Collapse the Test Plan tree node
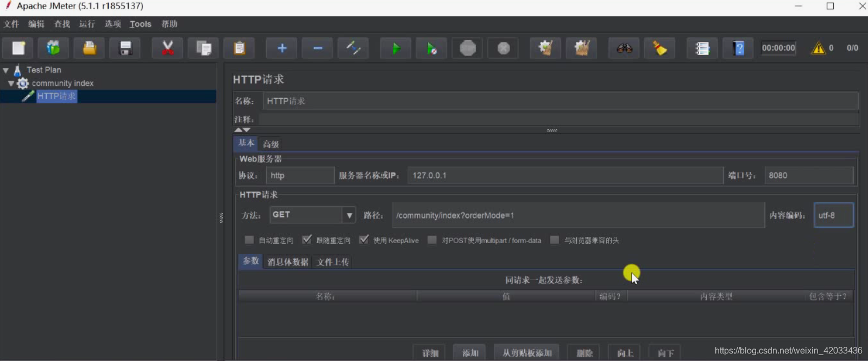This screenshot has width=868, height=361. coord(5,70)
